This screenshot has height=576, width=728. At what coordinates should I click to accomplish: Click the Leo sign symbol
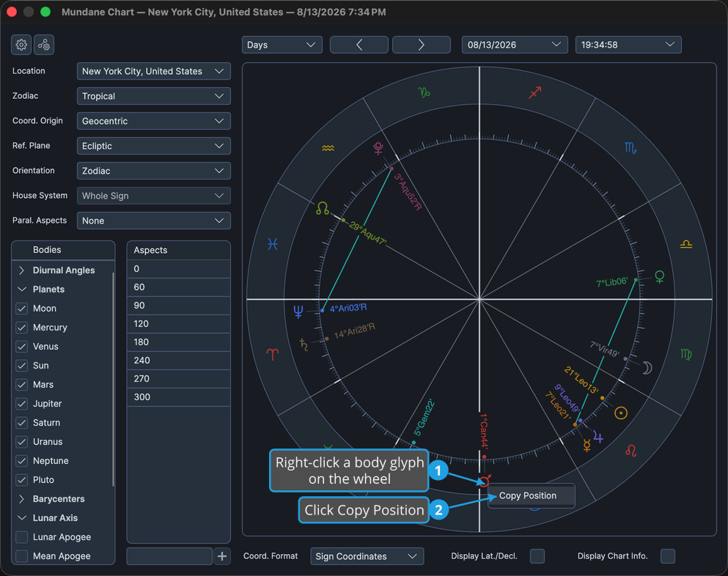tap(630, 451)
